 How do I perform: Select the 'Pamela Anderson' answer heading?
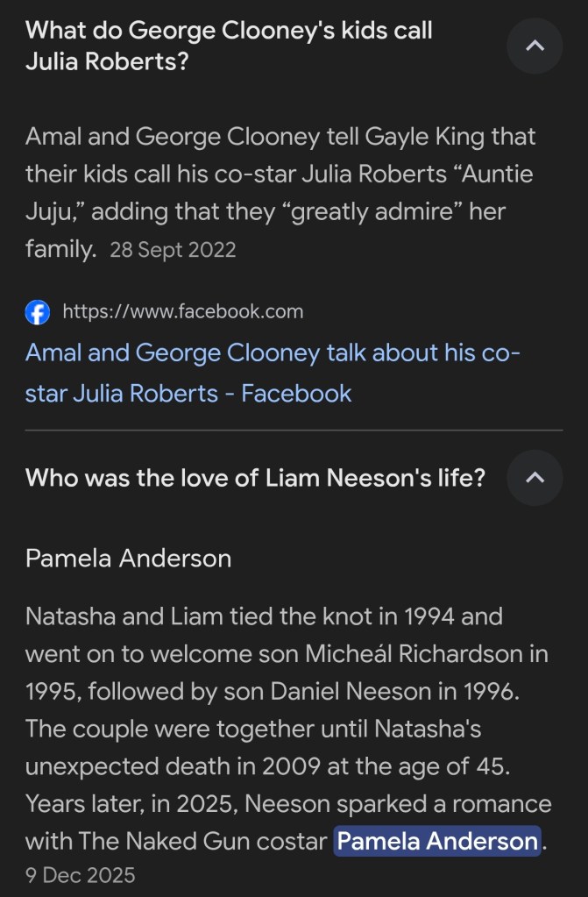(128, 559)
